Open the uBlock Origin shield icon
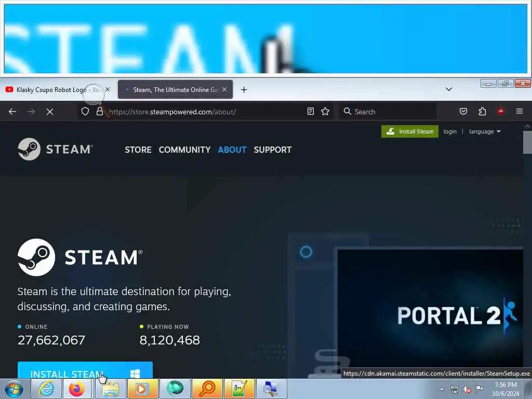 click(x=501, y=111)
